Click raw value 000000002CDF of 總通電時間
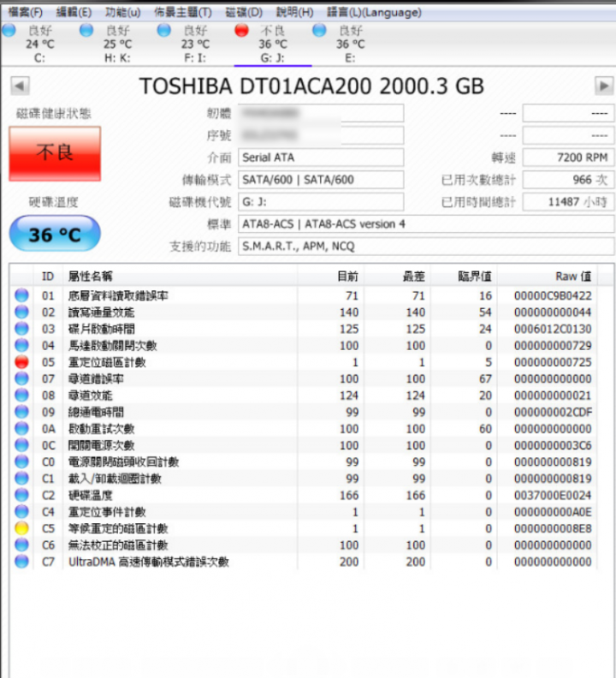This screenshot has width=616, height=678. click(x=553, y=412)
